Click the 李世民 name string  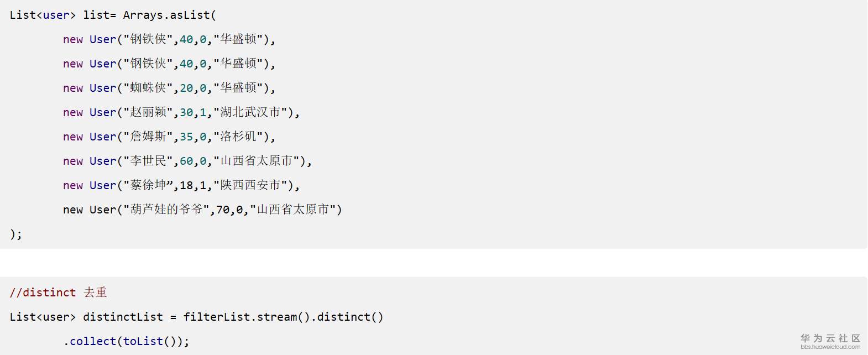tap(148, 161)
